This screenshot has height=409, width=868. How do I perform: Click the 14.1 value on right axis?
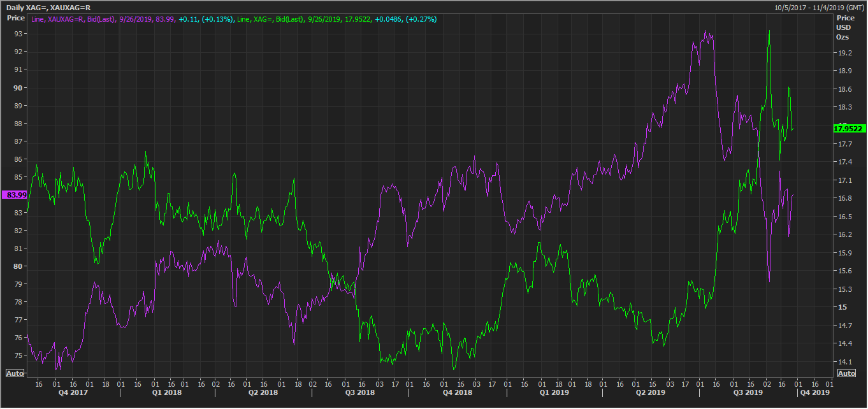coord(846,362)
